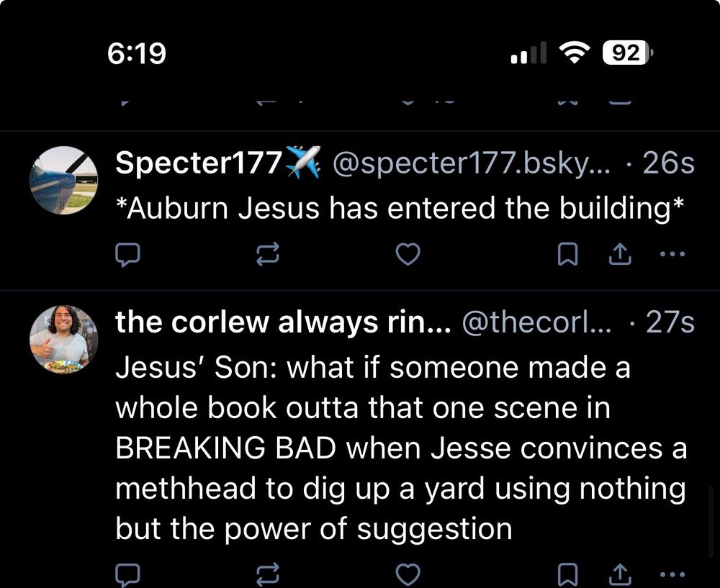Viewport: 720px width, 588px height.
Task: Like the corlew's Breaking Bad post
Action: pyautogui.click(x=408, y=574)
